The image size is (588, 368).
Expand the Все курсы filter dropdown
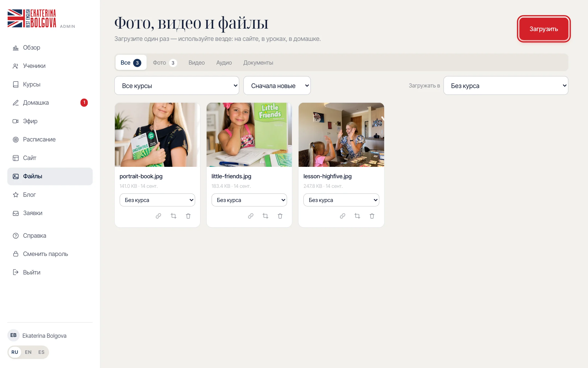(x=177, y=86)
